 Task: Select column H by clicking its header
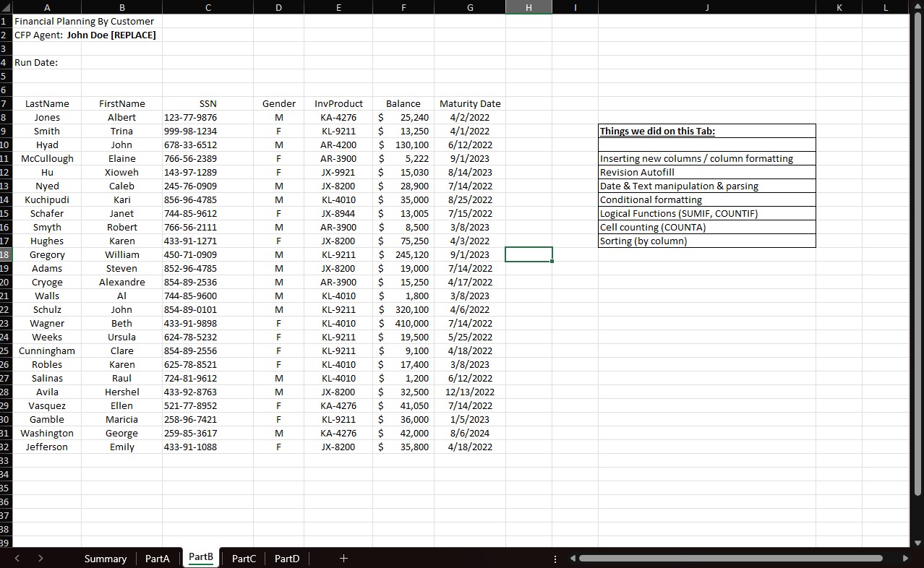[x=529, y=7]
